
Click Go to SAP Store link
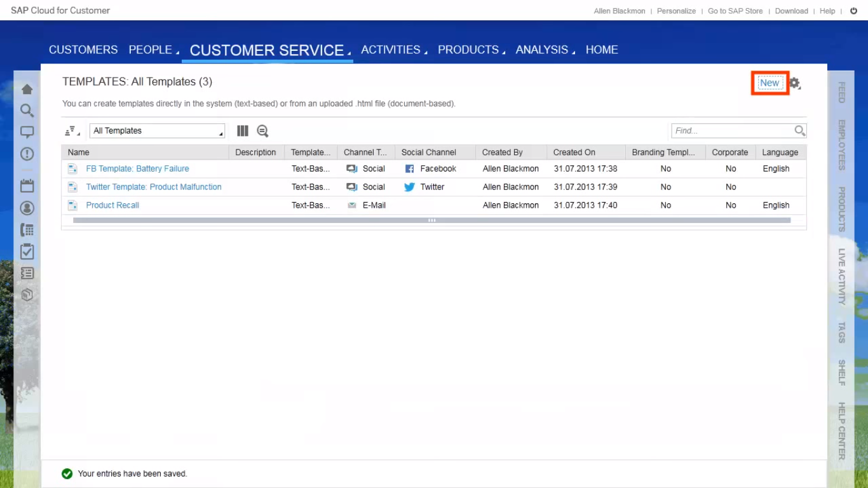tap(735, 11)
